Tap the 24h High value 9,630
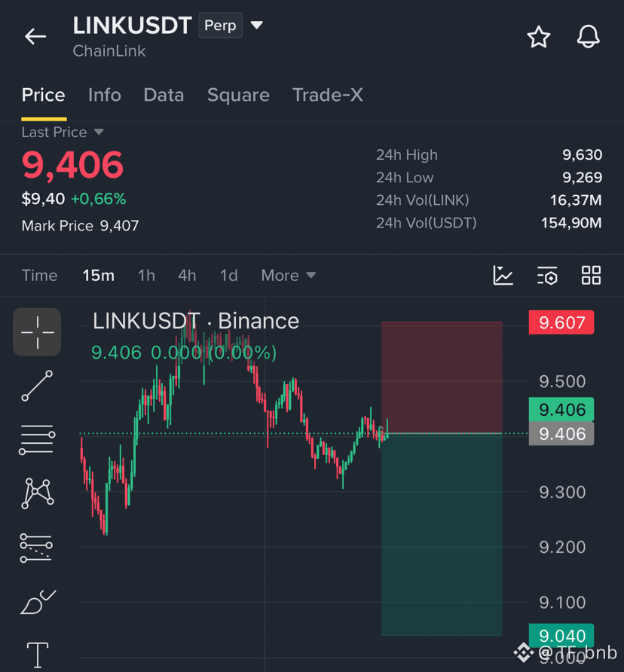Viewport: 624px width, 672px height. point(582,154)
